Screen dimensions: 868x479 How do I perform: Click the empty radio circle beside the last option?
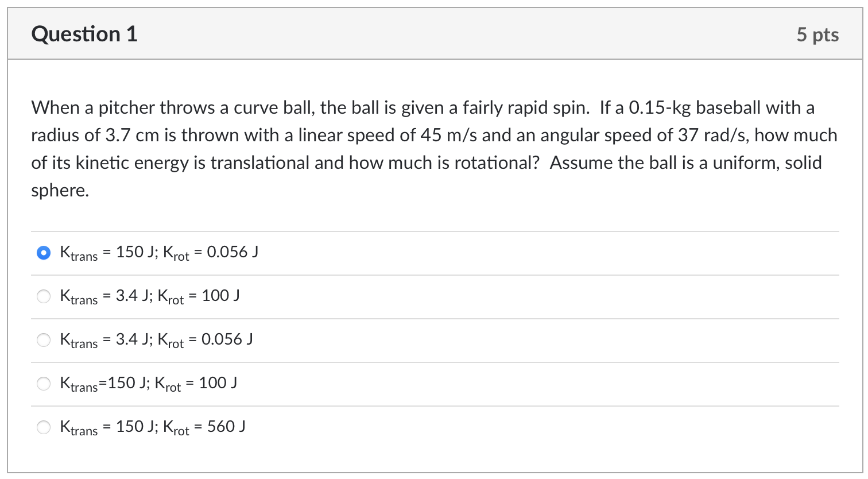(44, 427)
